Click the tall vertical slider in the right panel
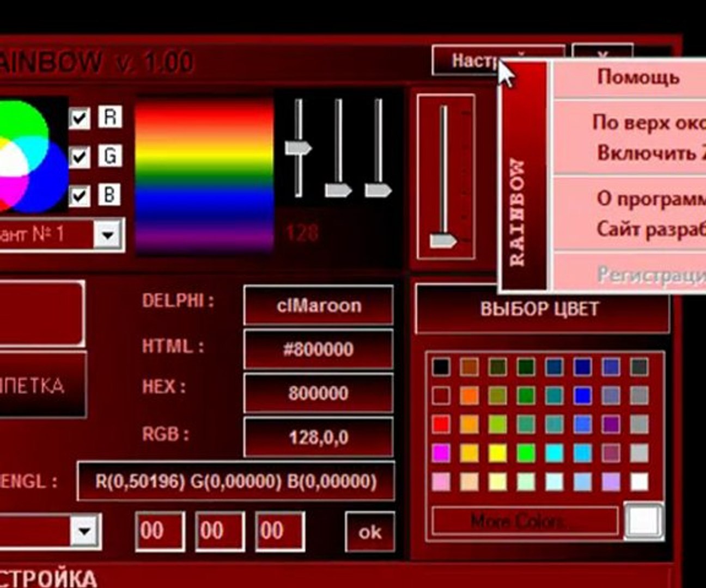 [444, 177]
